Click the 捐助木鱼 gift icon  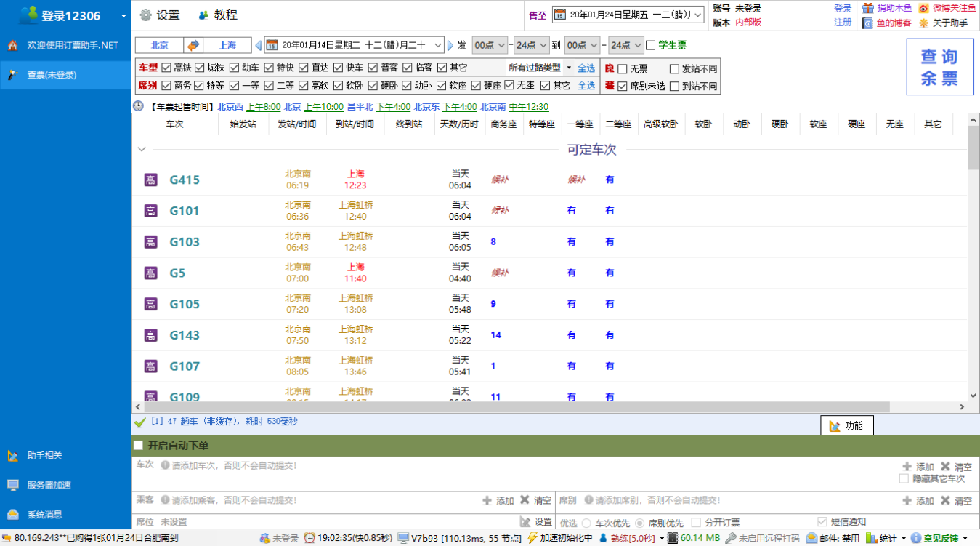868,8
